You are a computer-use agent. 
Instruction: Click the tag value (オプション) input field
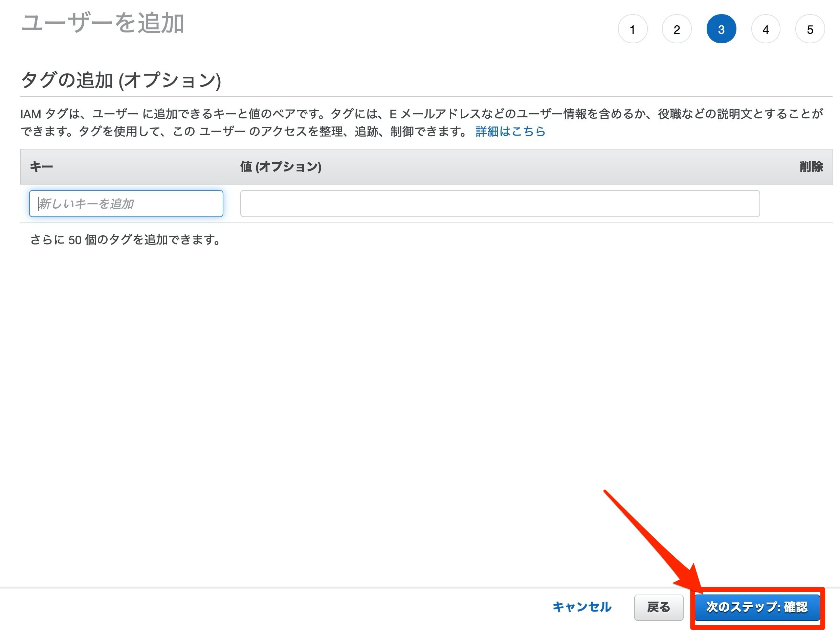coord(500,204)
